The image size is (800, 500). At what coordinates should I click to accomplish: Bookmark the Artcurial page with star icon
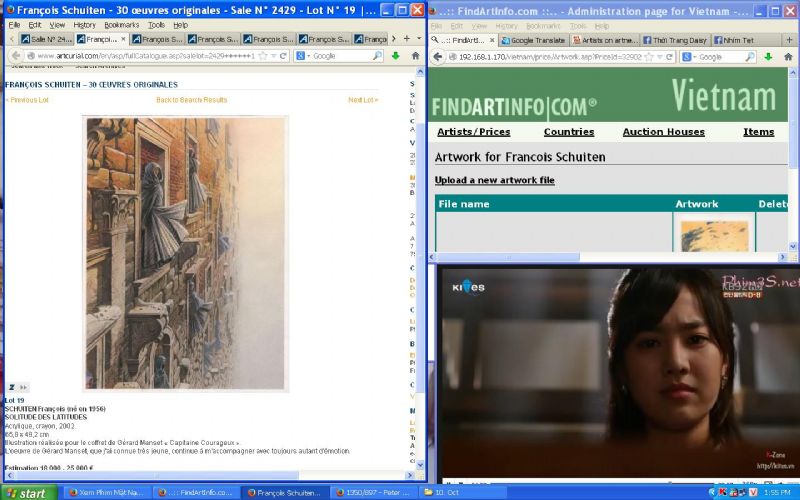[x=262, y=56]
